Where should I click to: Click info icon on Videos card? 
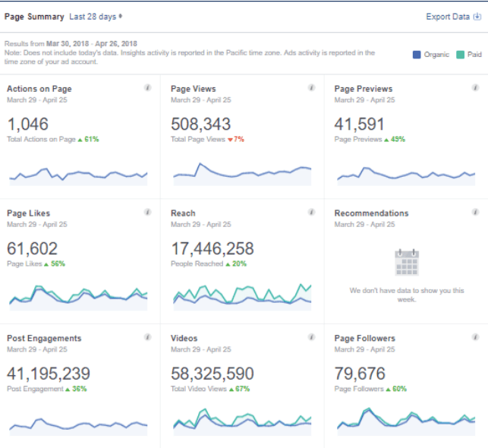[311, 338]
